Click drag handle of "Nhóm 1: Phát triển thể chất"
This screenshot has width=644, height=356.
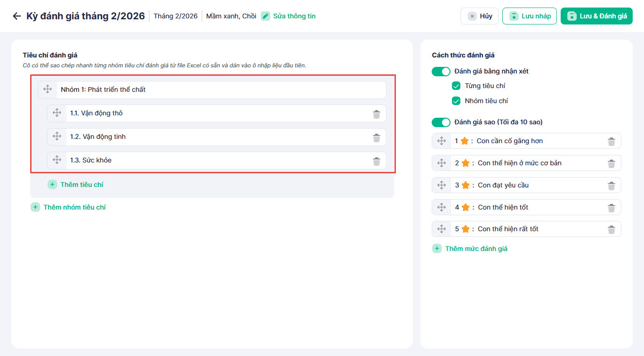48,89
